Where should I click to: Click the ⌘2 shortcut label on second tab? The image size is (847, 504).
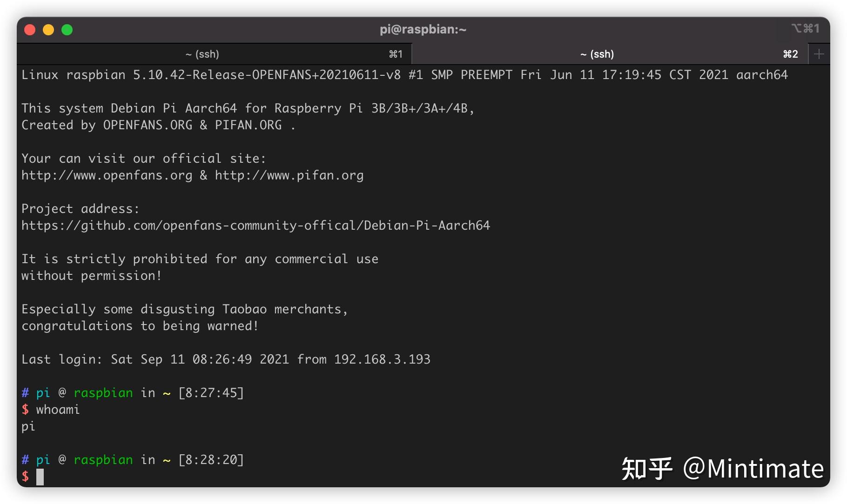tap(790, 54)
